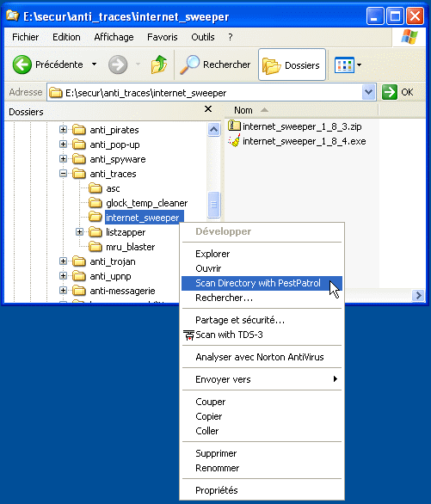This screenshot has height=504, width=431.
Task: Click the folder tree scrollbar thumb
Action: point(213,205)
